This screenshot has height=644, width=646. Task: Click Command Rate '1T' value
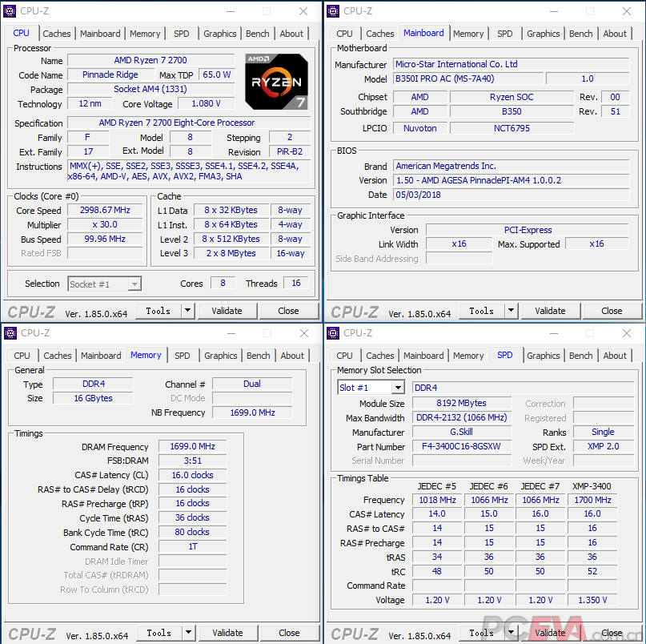coord(192,547)
